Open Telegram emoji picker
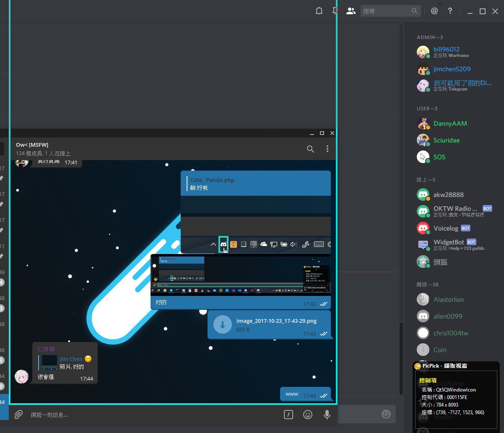The height and width of the screenshot is (433, 504). coord(308,415)
